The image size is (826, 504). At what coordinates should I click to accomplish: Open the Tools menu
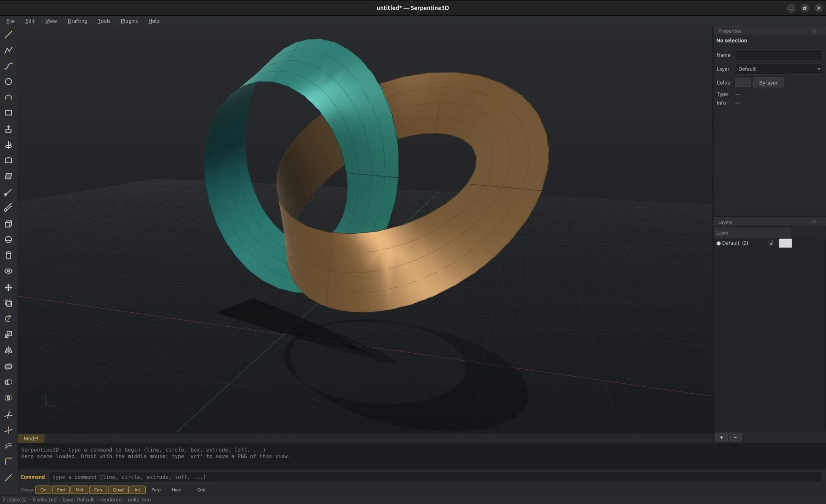[x=104, y=21]
